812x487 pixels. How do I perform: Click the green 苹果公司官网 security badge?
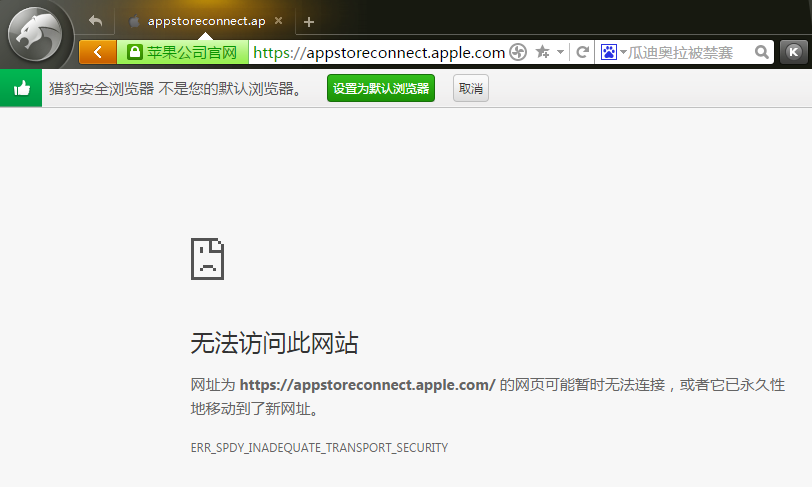pos(182,52)
